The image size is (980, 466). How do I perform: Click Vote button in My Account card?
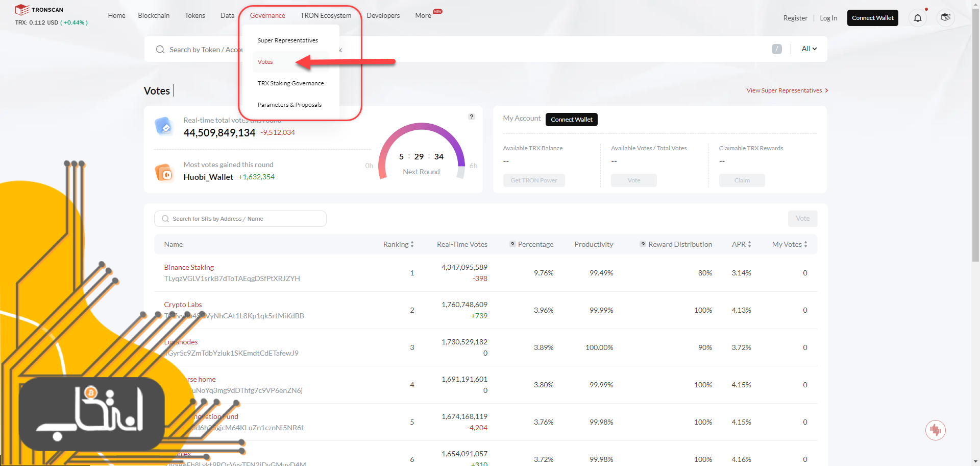pyautogui.click(x=634, y=180)
